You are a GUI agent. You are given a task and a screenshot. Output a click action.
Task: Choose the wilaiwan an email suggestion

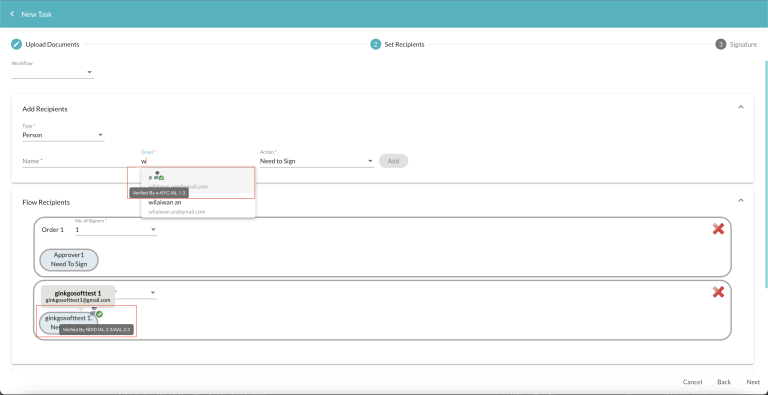pos(198,207)
